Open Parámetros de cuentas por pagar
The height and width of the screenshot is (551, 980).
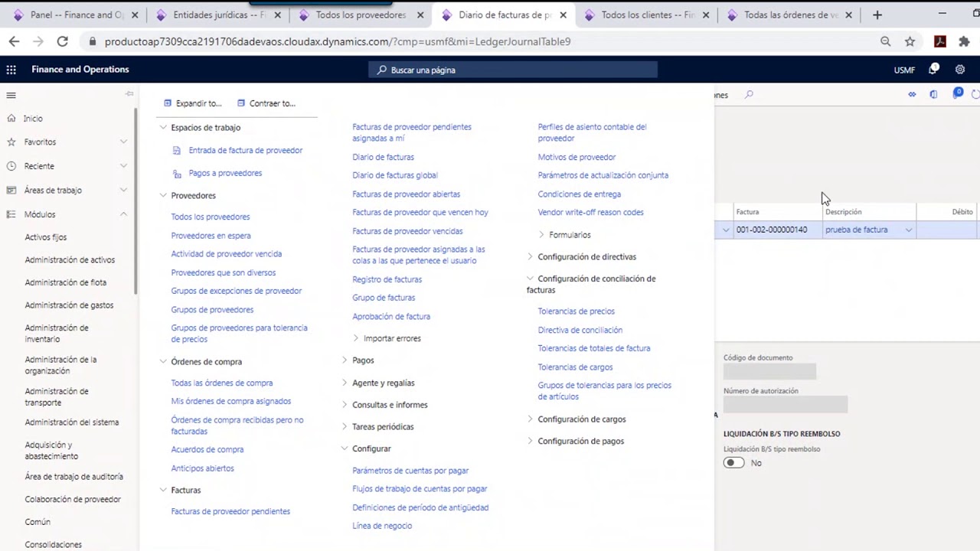(410, 471)
